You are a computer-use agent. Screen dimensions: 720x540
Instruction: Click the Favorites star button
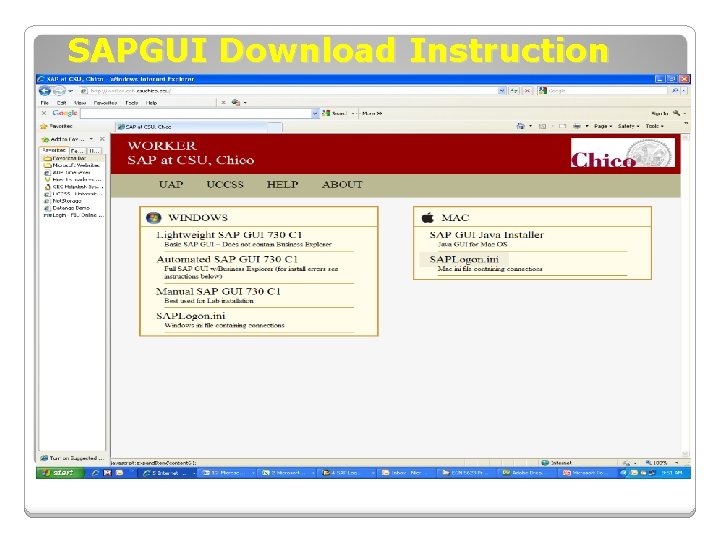[56, 126]
